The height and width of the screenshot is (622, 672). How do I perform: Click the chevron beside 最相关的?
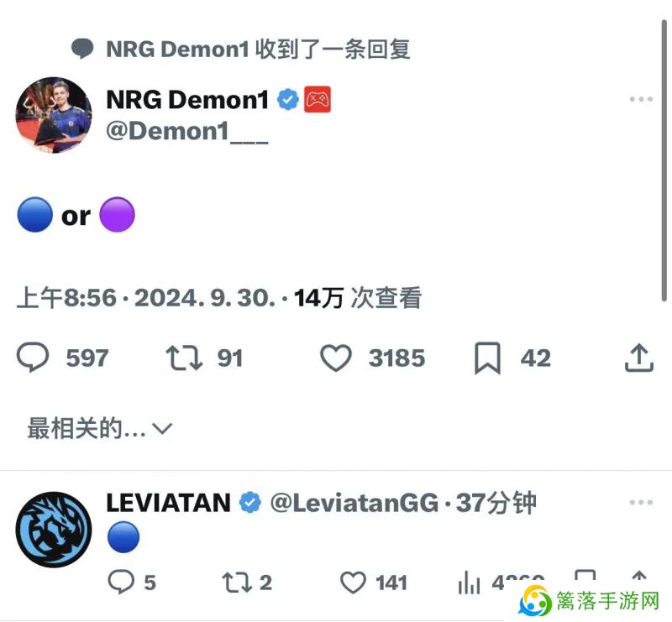point(162,428)
